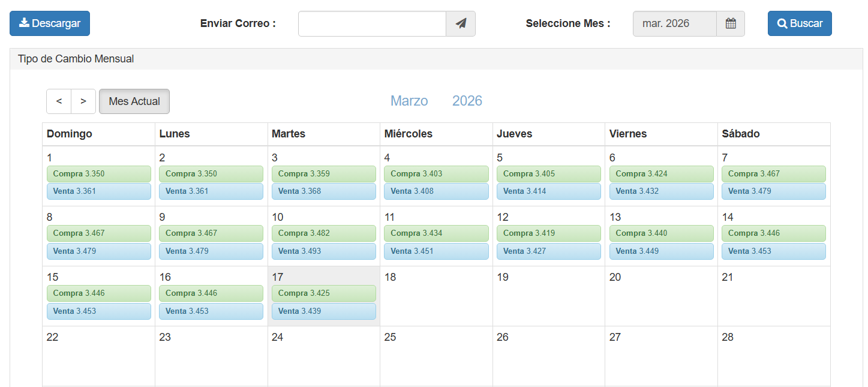Click the 2026 year title
This screenshot has height=387, width=868.
click(x=467, y=101)
